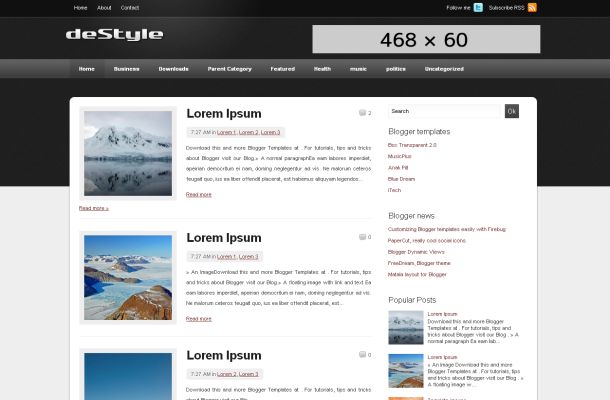Click Read more under first post text
The image size is (610, 400).
[199, 195]
